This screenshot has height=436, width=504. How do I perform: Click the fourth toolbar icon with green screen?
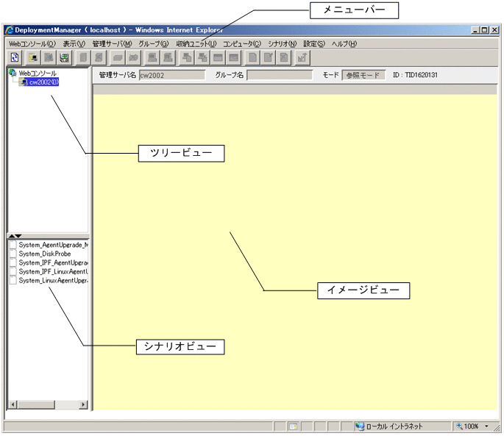pos(65,57)
